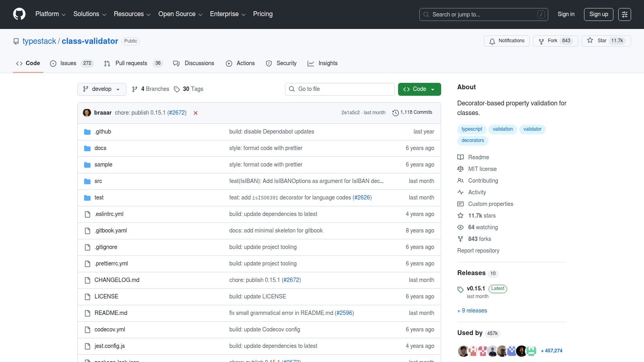Click the Sign up button
The image size is (644, 362).
coord(599,14)
